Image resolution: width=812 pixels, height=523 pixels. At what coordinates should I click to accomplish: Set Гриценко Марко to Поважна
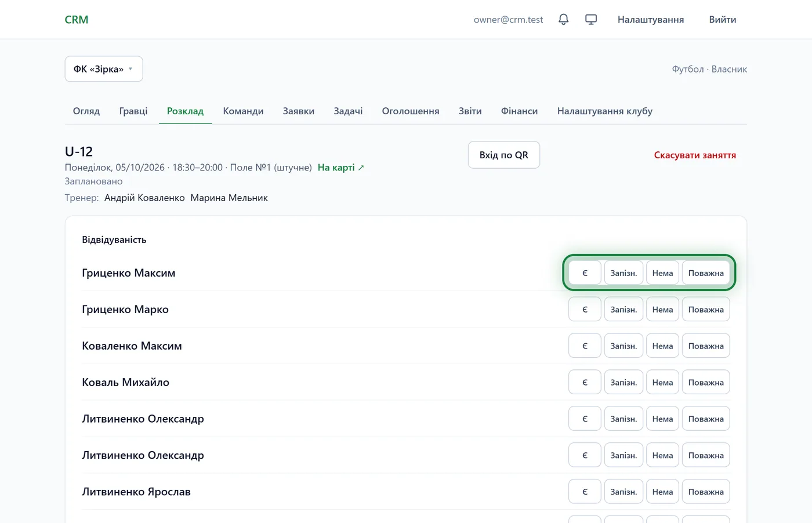tap(706, 310)
